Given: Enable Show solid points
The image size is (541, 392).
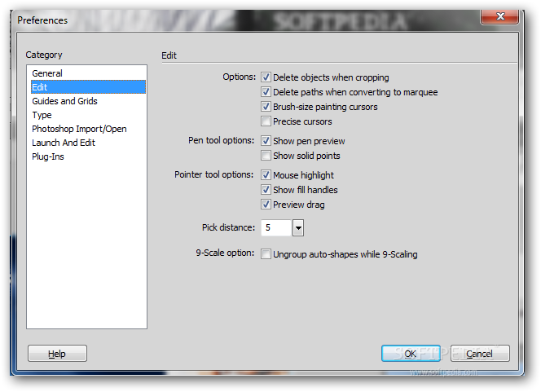Looking at the screenshot, I should [x=266, y=156].
